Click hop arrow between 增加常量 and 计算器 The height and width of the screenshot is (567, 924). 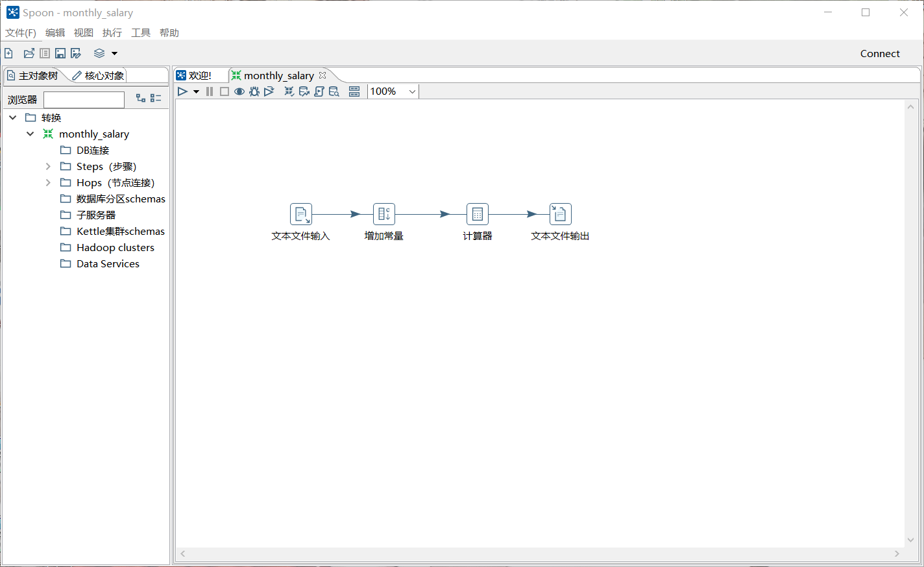[444, 214]
